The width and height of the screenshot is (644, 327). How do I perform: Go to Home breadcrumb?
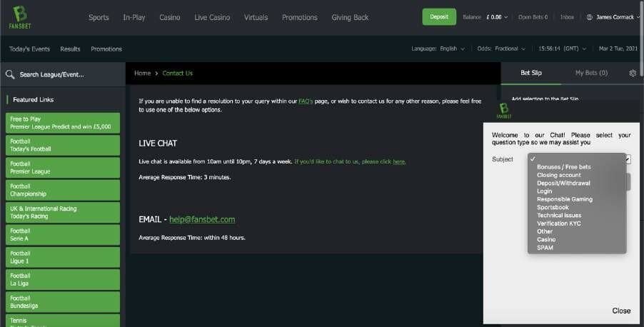pyautogui.click(x=143, y=73)
